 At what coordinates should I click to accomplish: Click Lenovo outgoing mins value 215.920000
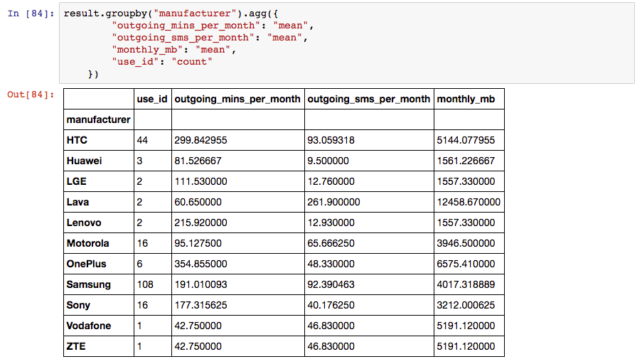(200, 223)
